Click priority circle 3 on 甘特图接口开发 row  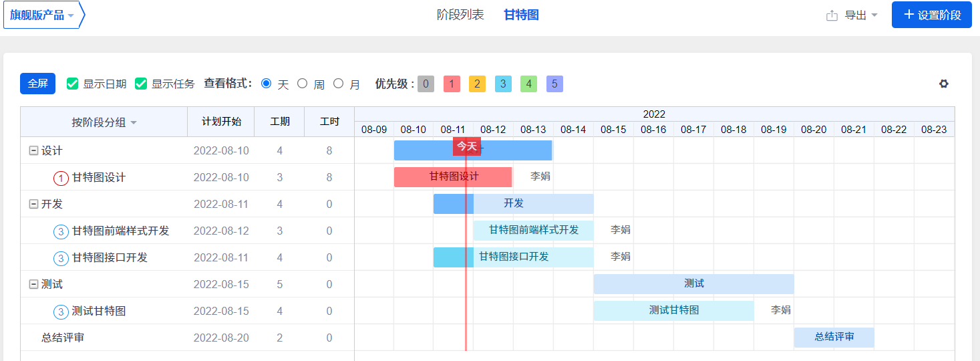coord(61,258)
